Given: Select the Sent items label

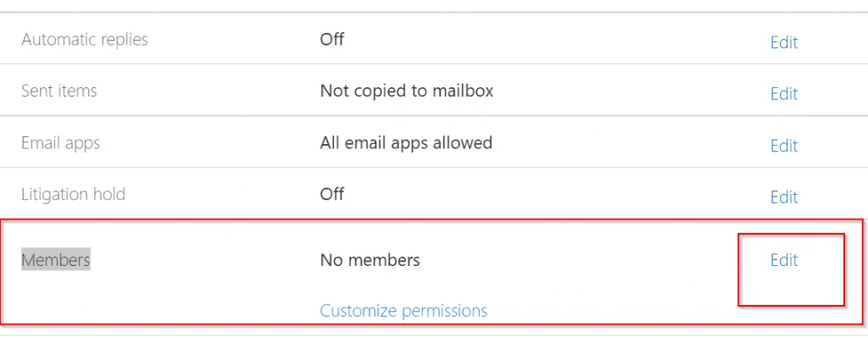Looking at the screenshot, I should click(x=59, y=91).
